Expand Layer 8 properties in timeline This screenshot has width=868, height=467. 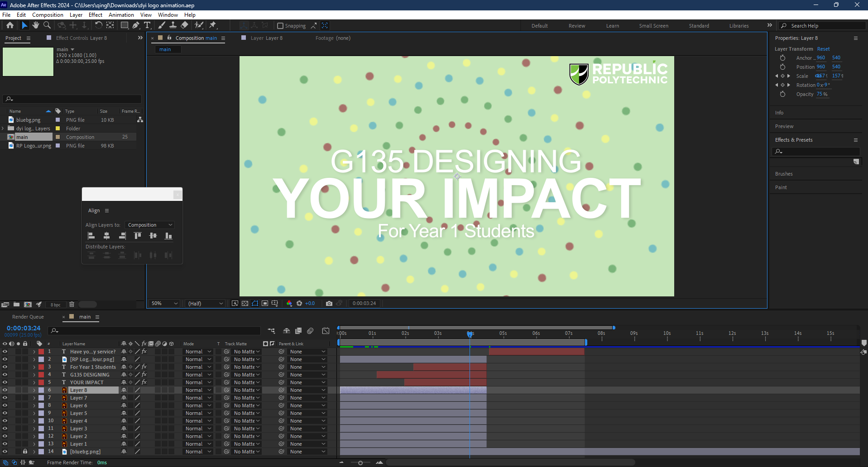point(34,390)
